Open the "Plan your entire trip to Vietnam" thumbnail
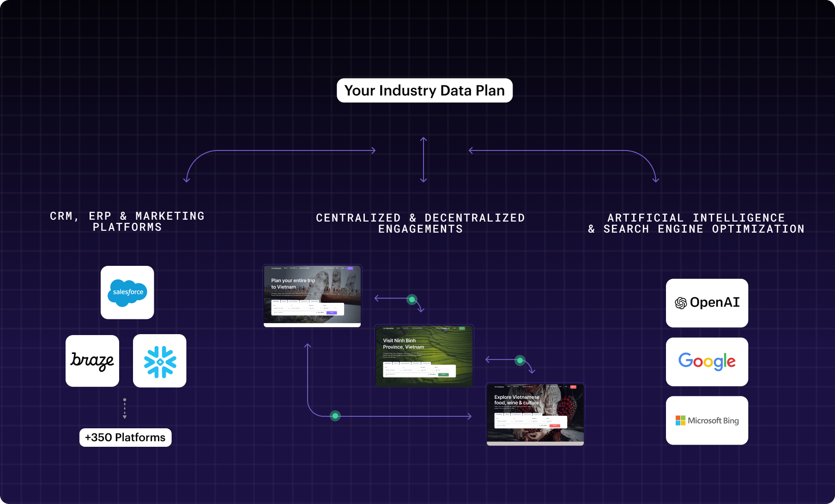Image resolution: width=835 pixels, height=504 pixels. coord(312,295)
